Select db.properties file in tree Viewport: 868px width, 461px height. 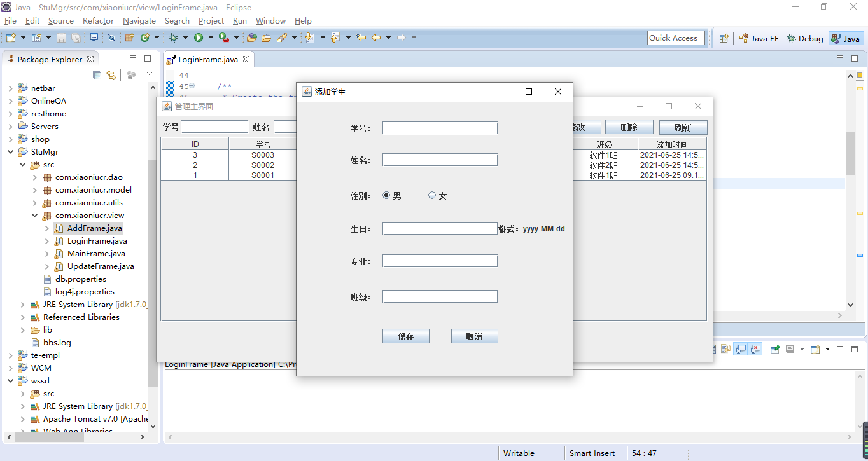(x=80, y=279)
